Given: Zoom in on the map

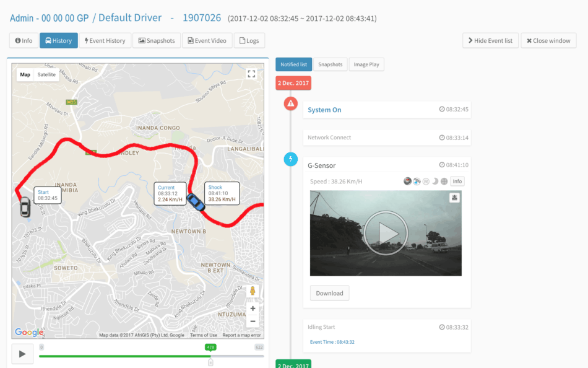Looking at the screenshot, I should point(252,308).
